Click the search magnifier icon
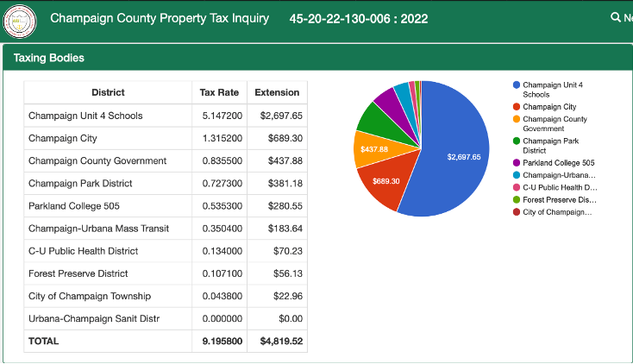This screenshot has width=633, height=364. coord(615,17)
